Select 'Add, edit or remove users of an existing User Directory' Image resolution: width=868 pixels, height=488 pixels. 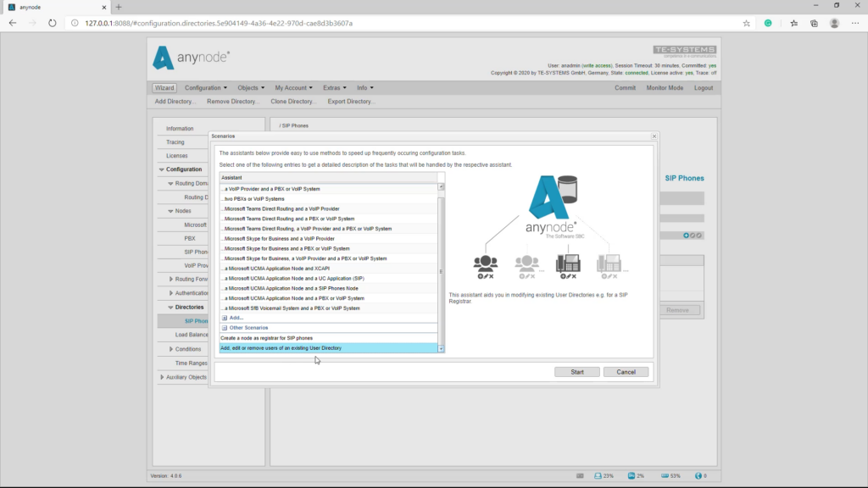(x=328, y=348)
